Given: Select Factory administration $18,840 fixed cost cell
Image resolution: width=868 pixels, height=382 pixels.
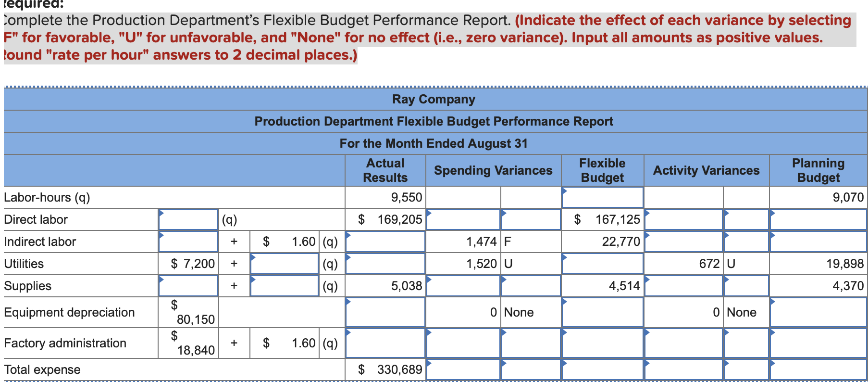Looking at the screenshot, I should point(188,343).
